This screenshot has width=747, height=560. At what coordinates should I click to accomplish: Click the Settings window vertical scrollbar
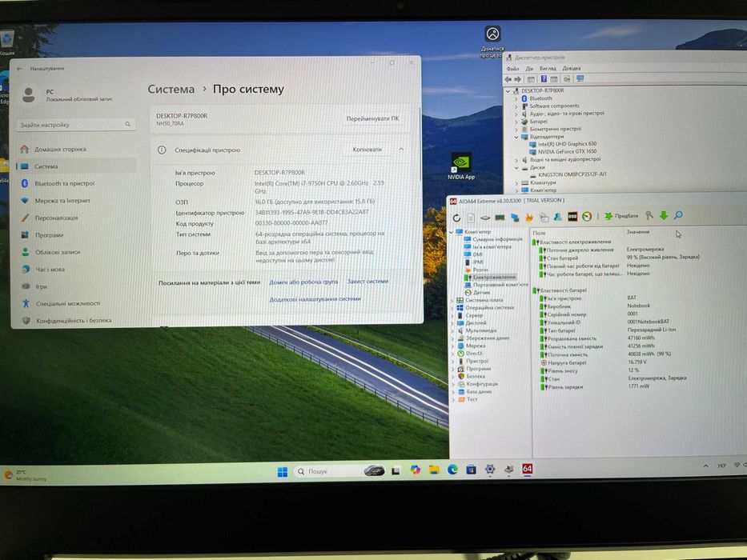click(x=420, y=144)
